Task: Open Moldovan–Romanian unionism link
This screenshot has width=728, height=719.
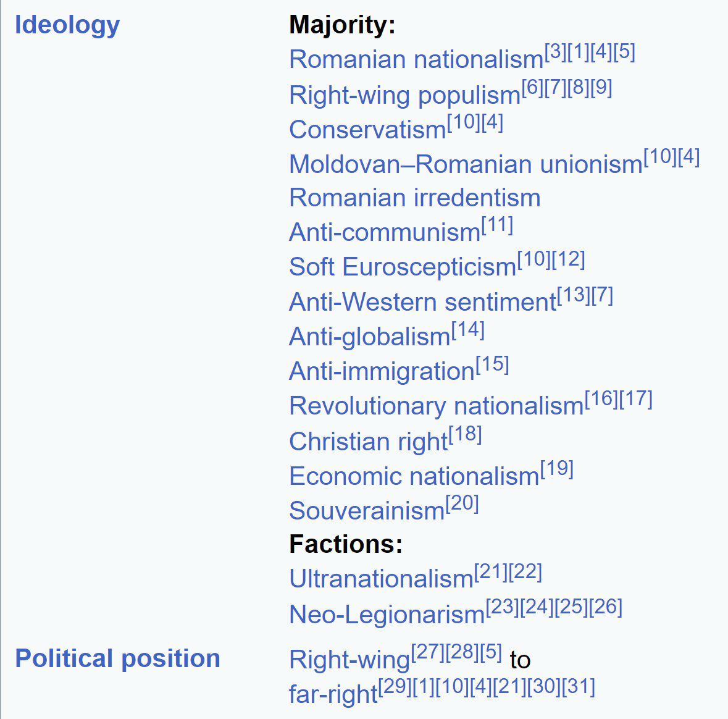Action: click(x=466, y=164)
